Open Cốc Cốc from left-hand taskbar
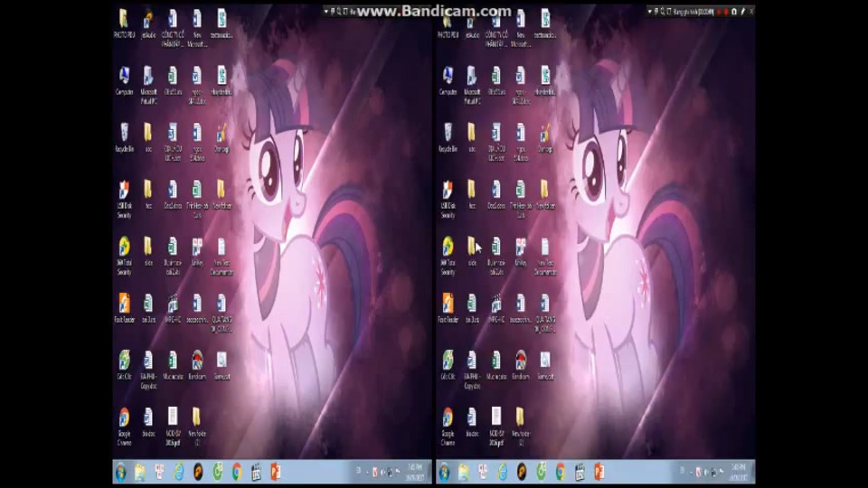 coord(218,472)
